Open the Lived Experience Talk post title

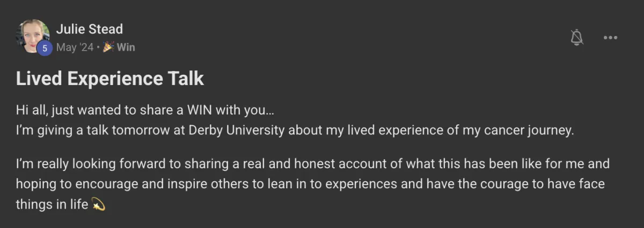pos(110,79)
